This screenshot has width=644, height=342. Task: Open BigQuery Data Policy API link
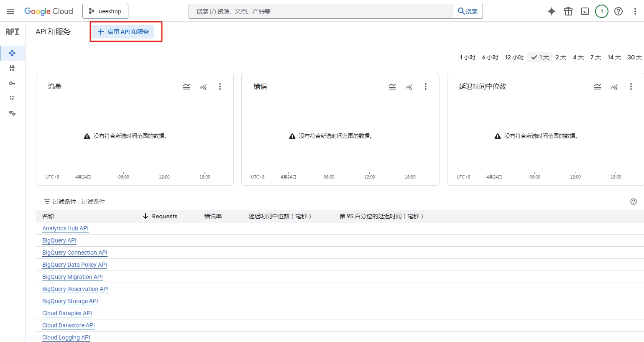(x=74, y=265)
